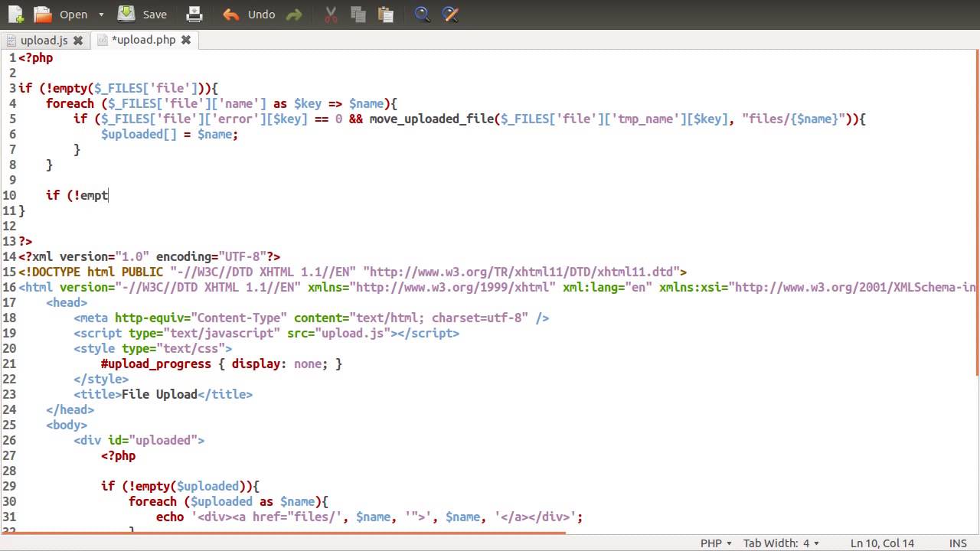
Task: Create a new document icon
Action: point(15,14)
